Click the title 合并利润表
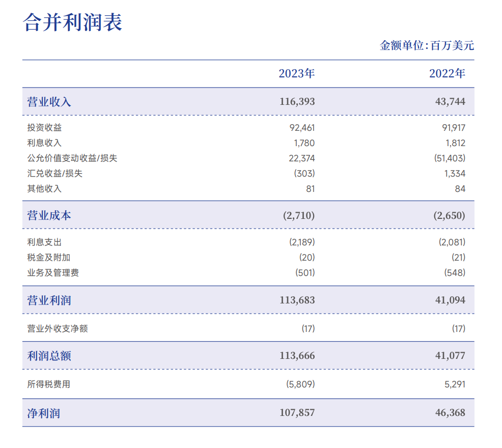502x448 pixels. [x=73, y=22]
